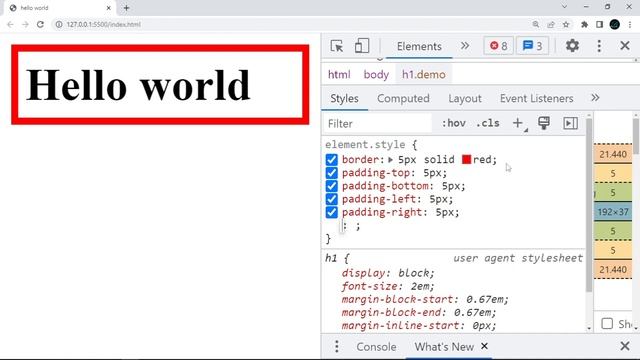Open the rendering emulation paintbrush icon
640x360 pixels.
[544, 123]
